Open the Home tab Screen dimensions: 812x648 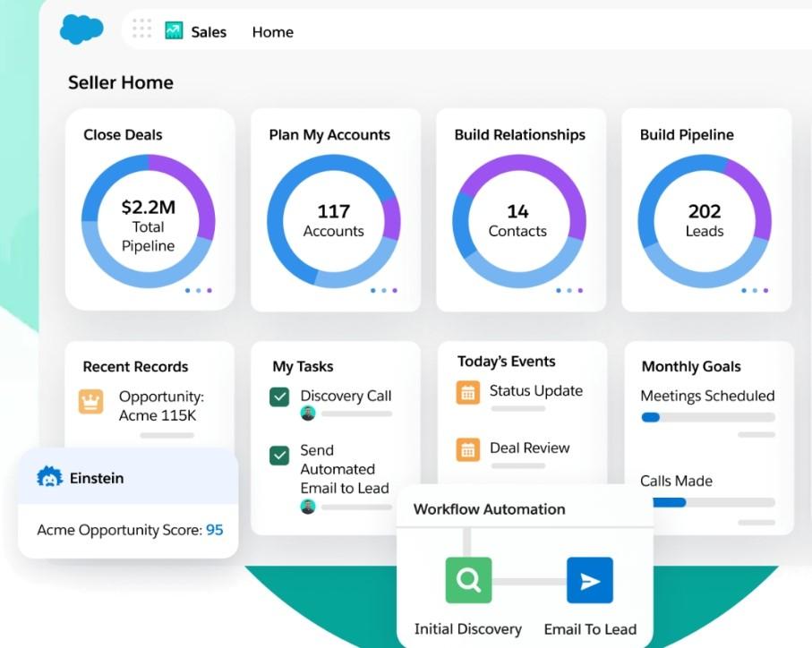(x=272, y=32)
